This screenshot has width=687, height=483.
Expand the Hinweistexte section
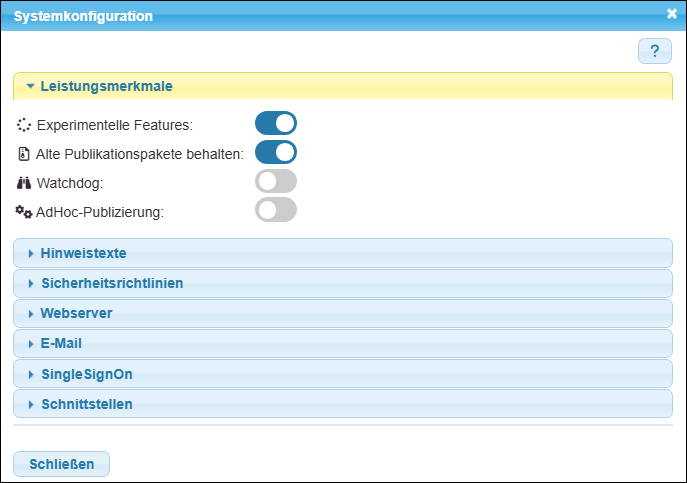pyautogui.click(x=343, y=253)
